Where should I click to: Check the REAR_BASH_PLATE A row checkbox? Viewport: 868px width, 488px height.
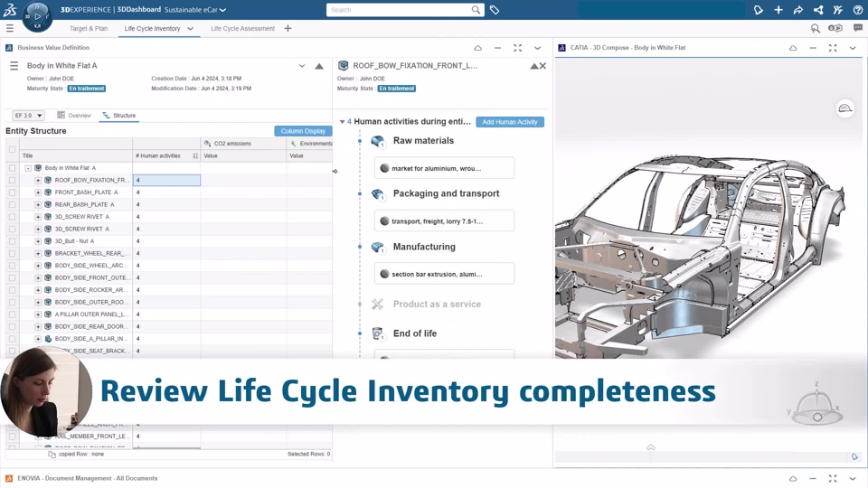coord(12,205)
